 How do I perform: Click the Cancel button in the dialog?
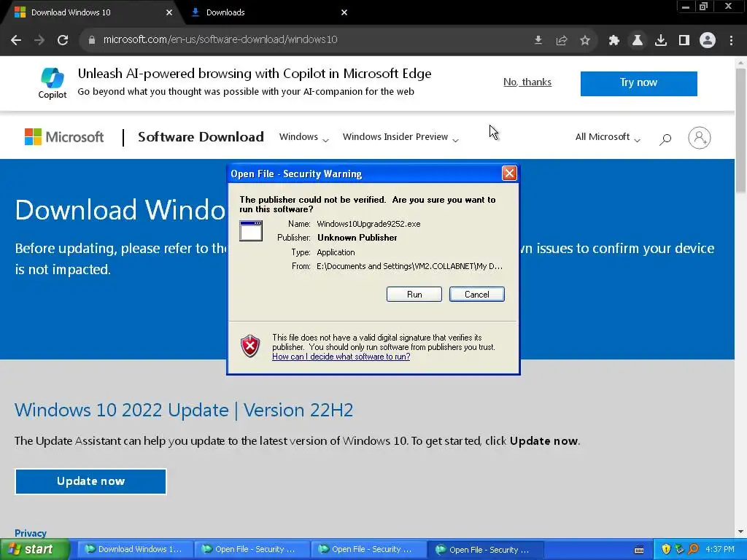click(x=477, y=295)
